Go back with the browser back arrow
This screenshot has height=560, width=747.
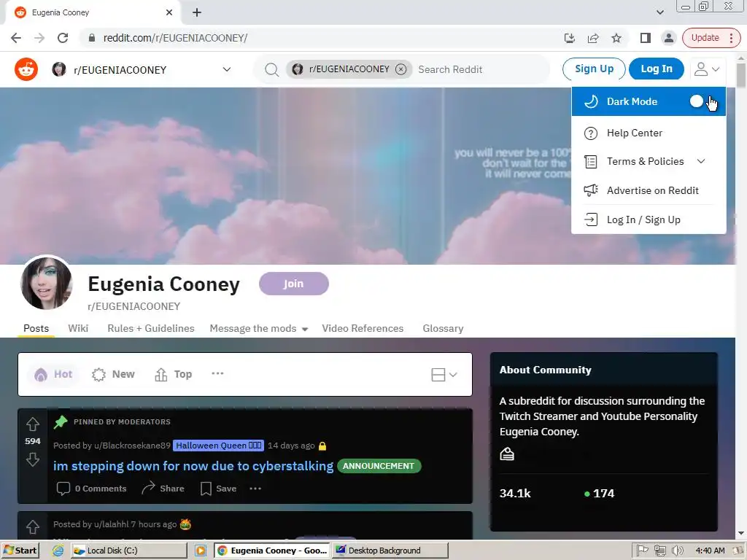click(x=16, y=38)
